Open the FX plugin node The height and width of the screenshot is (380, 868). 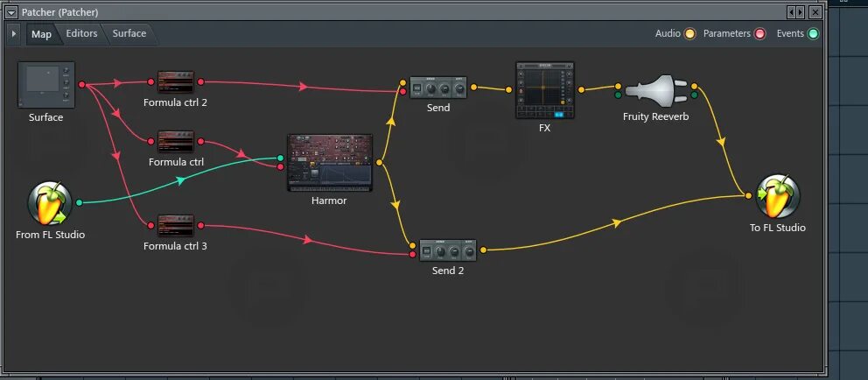point(545,89)
